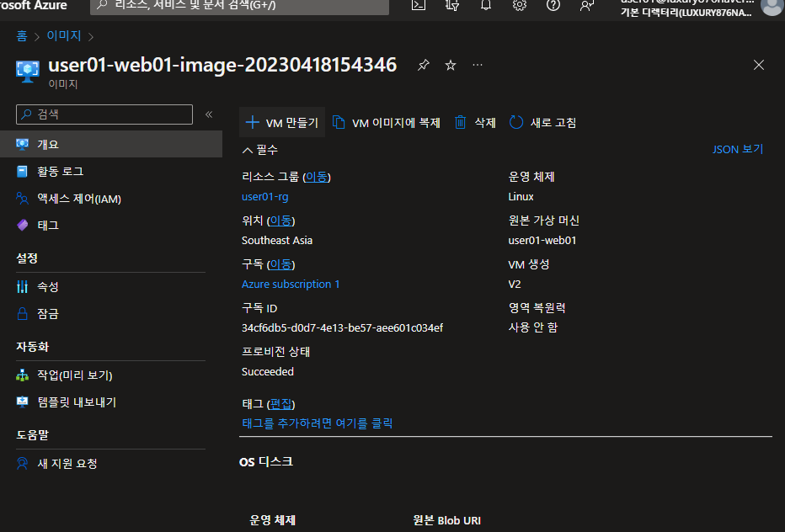
Task: Click 이동 link next to 리소스 그룹
Action: (x=317, y=177)
